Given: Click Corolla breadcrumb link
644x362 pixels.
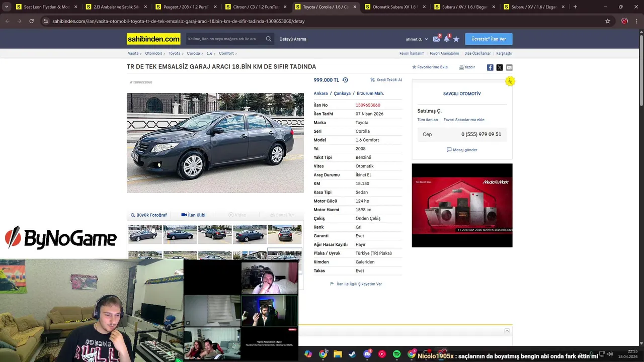Looking at the screenshot, I should coord(193,53).
